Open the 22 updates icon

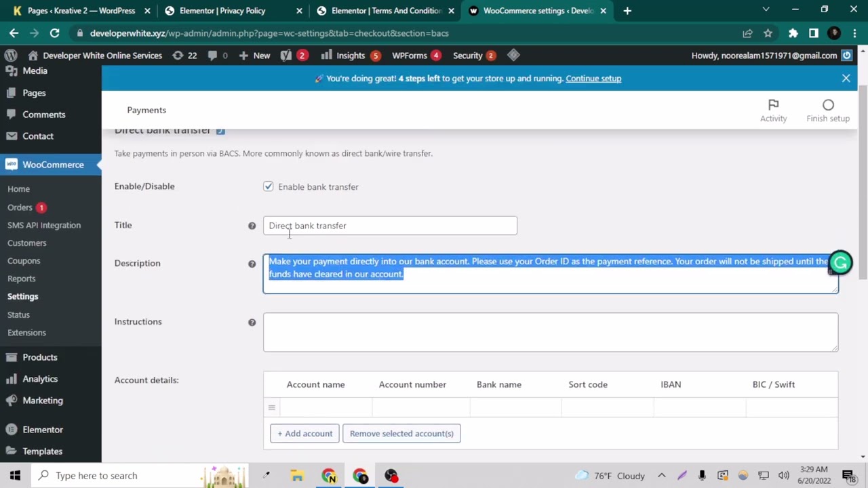pyautogui.click(x=184, y=56)
